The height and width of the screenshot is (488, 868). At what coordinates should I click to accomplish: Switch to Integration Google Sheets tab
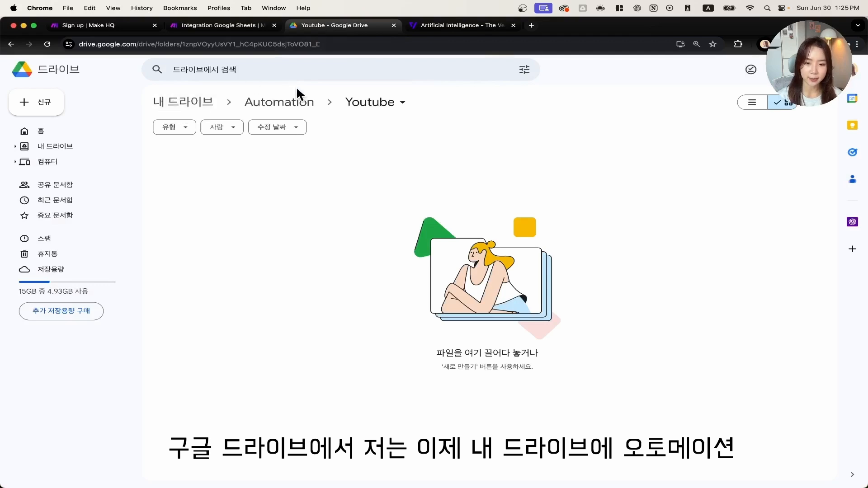(x=224, y=25)
